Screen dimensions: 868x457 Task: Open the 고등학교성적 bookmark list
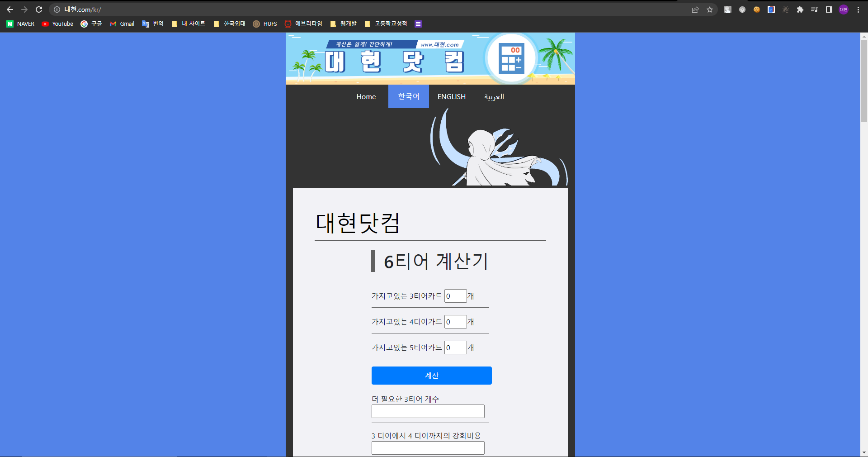(386, 24)
